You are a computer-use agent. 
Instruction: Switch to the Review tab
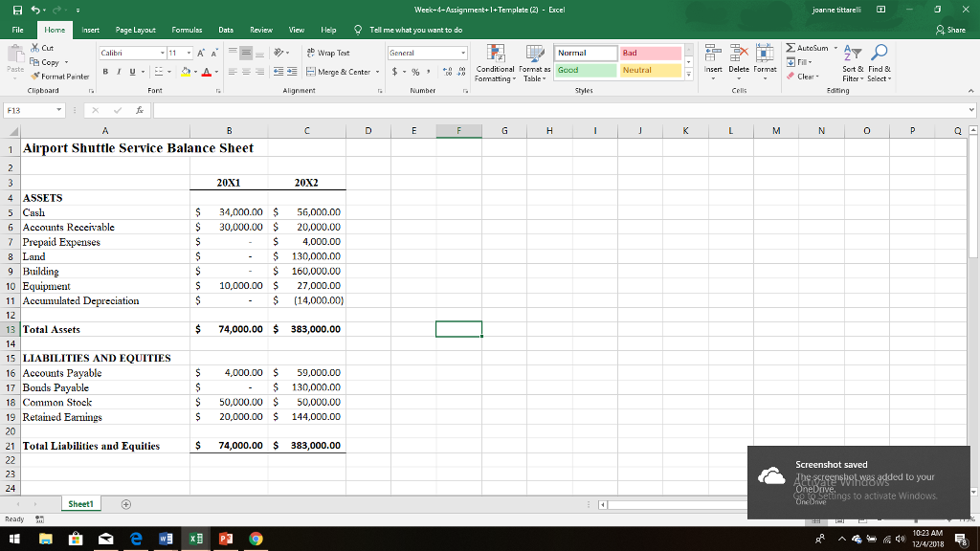(x=260, y=30)
